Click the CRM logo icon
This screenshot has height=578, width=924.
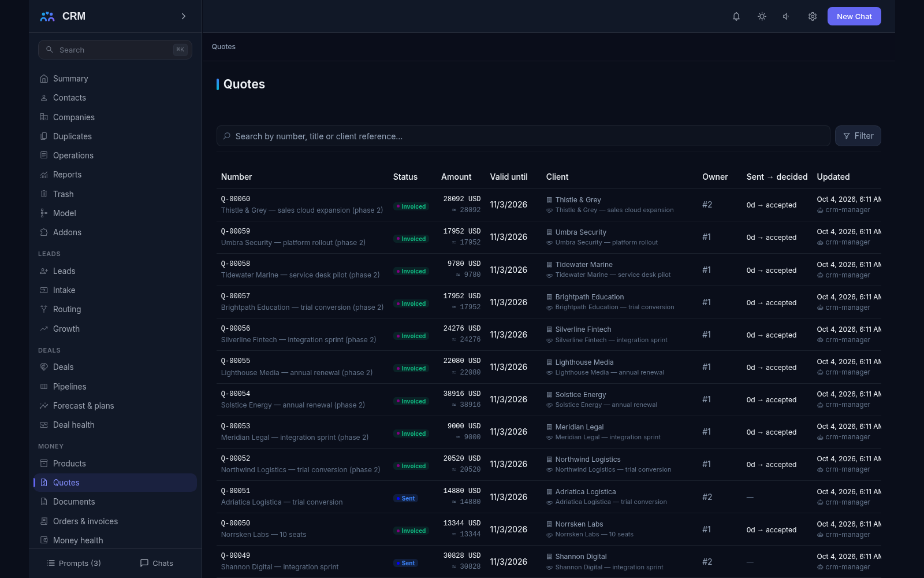coord(47,16)
